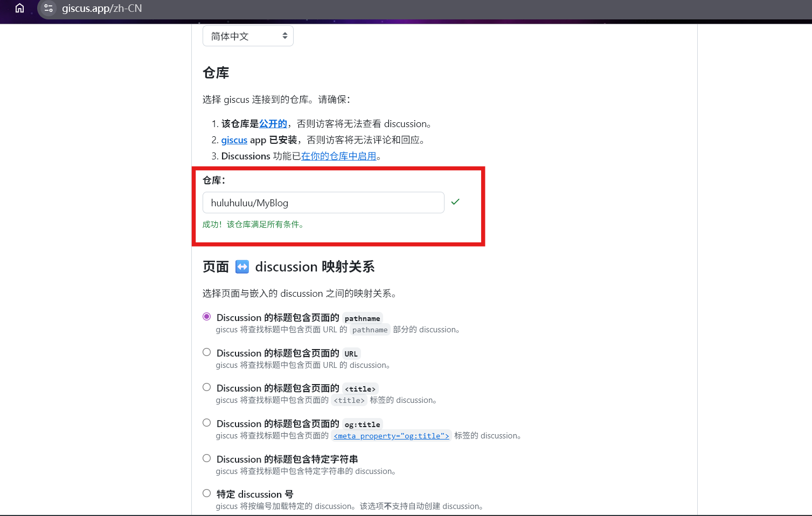Open the giscus app link

coord(234,140)
